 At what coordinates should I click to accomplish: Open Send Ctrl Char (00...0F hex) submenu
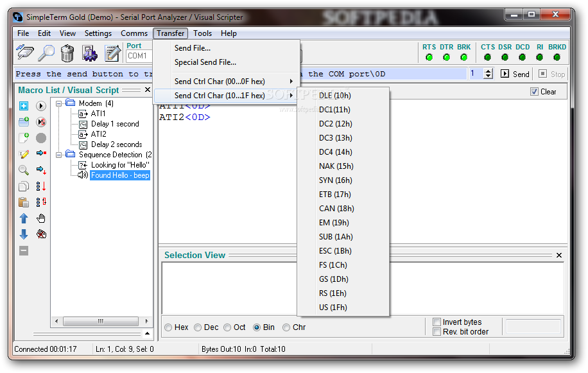(x=227, y=82)
